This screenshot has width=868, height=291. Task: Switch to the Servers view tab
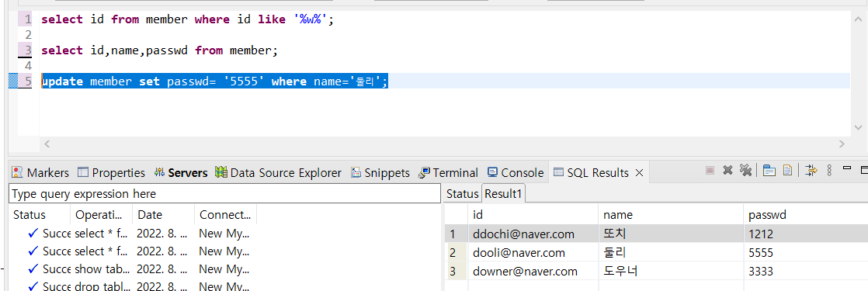click(180, 172)
